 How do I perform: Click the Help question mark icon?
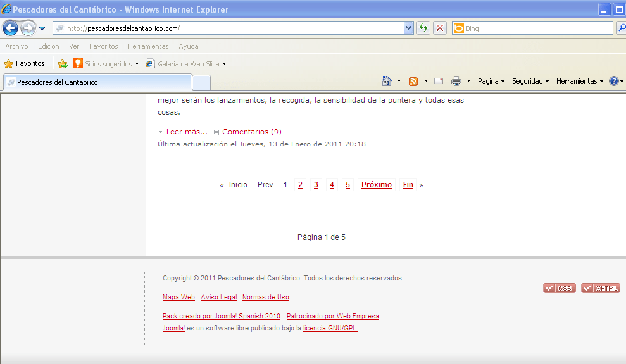point(613,81)
